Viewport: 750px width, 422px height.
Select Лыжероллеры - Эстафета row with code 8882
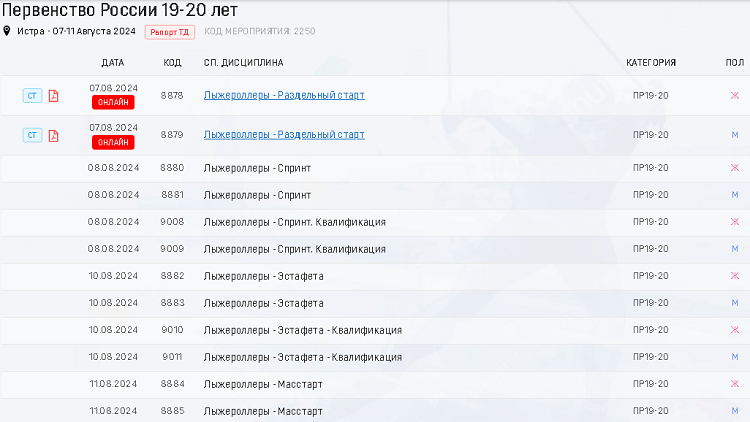click(375, 276)
